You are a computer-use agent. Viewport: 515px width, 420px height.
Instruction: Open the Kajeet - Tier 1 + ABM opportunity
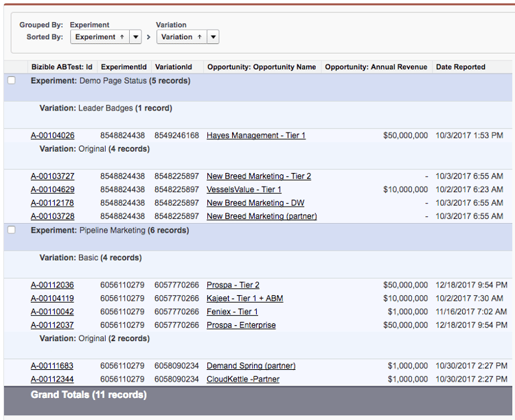pos(244,299)
